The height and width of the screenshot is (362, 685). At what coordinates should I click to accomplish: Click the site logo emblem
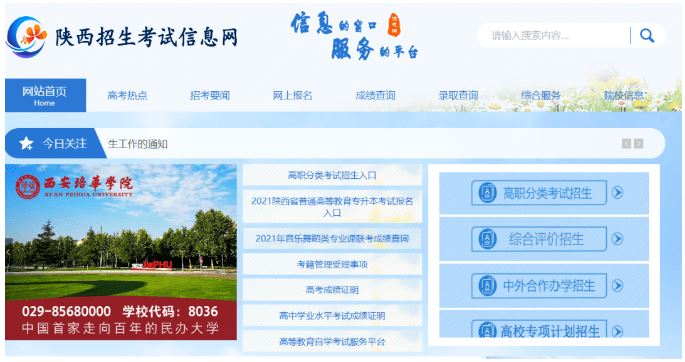pos(26,36)
